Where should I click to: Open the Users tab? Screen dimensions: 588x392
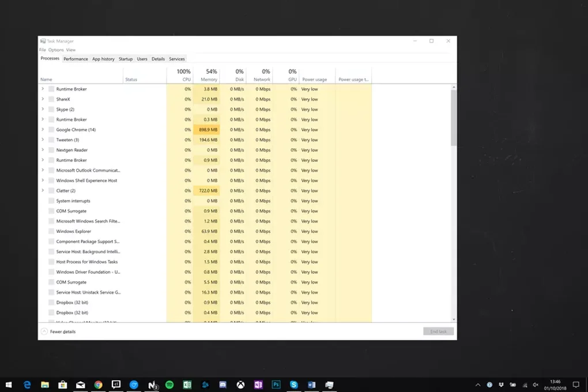coord(142,59)
